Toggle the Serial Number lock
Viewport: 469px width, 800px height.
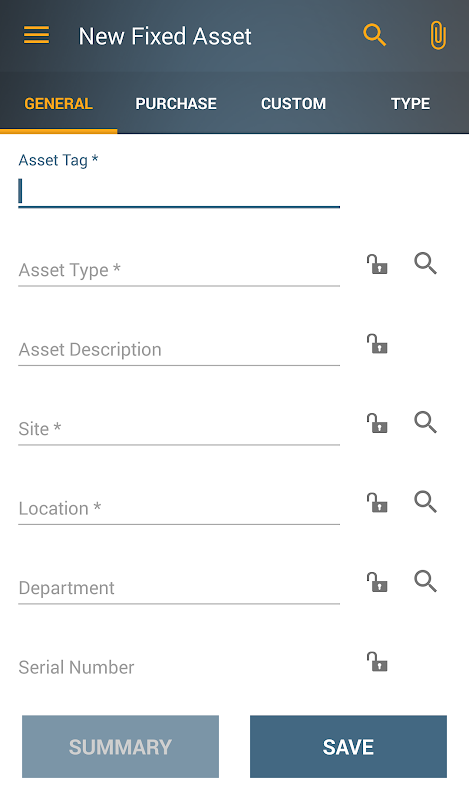377,661
